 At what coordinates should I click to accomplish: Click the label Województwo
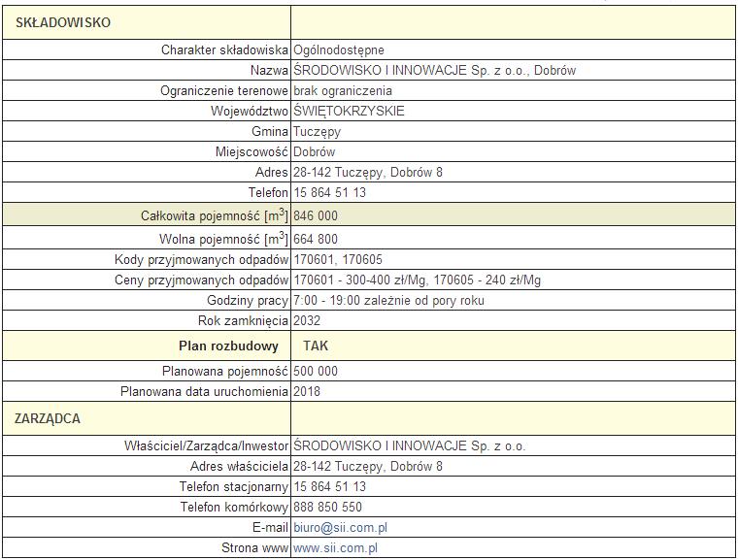point(249,111)
